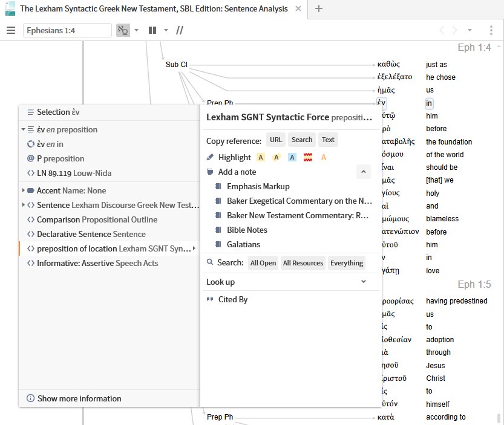Click the Highlight pen icon

[210, 157]
